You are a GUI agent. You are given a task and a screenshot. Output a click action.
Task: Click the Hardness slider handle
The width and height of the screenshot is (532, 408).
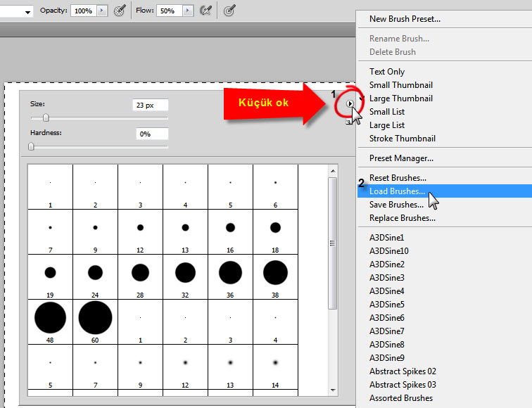(x=31, y=146)
